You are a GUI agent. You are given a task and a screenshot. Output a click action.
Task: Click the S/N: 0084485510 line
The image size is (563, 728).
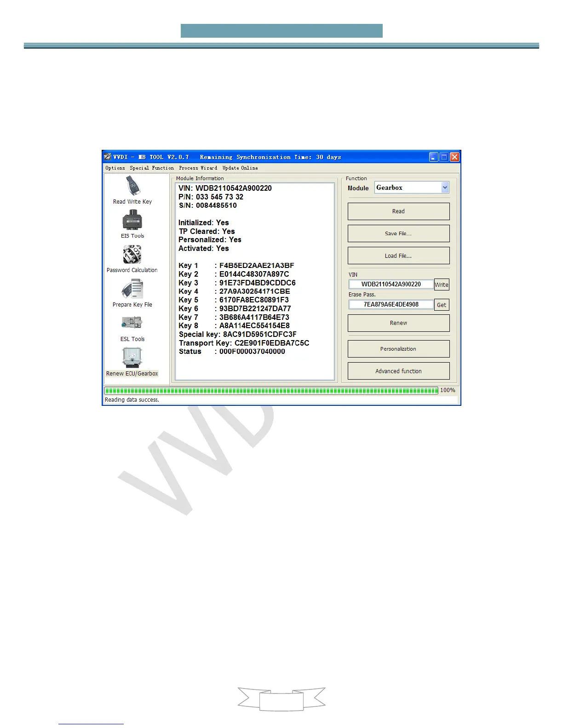[x=208, y=205]
